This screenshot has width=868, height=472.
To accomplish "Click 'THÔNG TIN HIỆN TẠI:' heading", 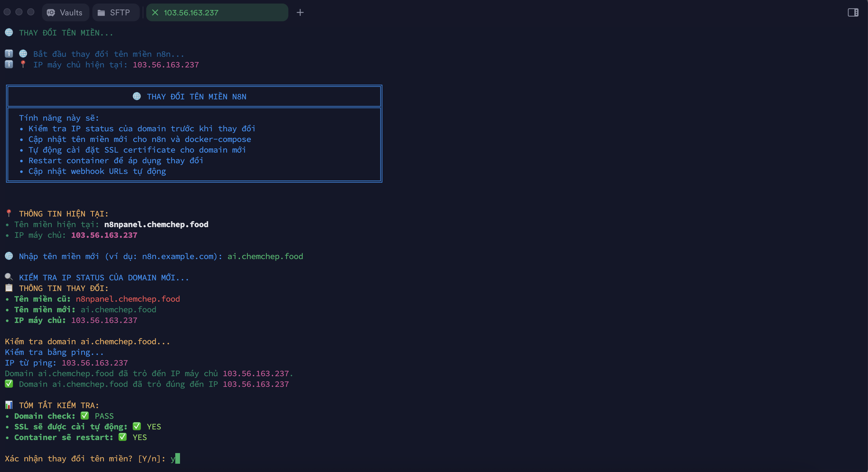I will coord(64,214).
